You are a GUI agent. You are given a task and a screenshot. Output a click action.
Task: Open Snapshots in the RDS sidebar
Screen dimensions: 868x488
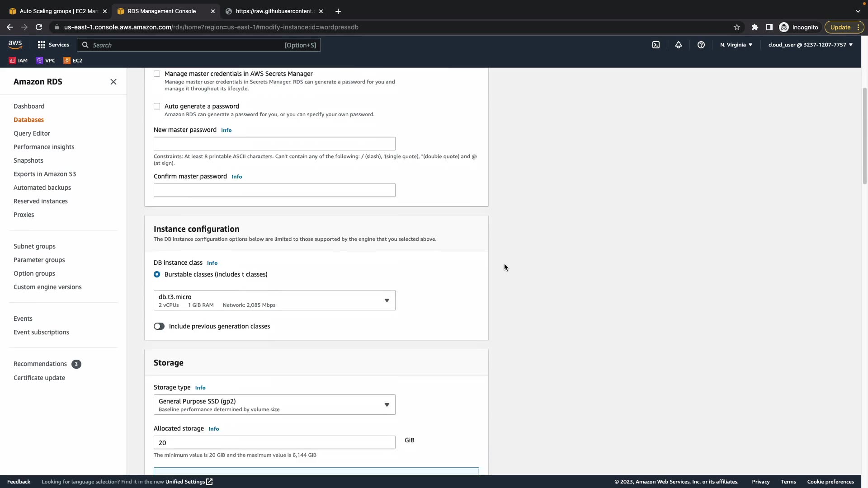coord(28,160)
